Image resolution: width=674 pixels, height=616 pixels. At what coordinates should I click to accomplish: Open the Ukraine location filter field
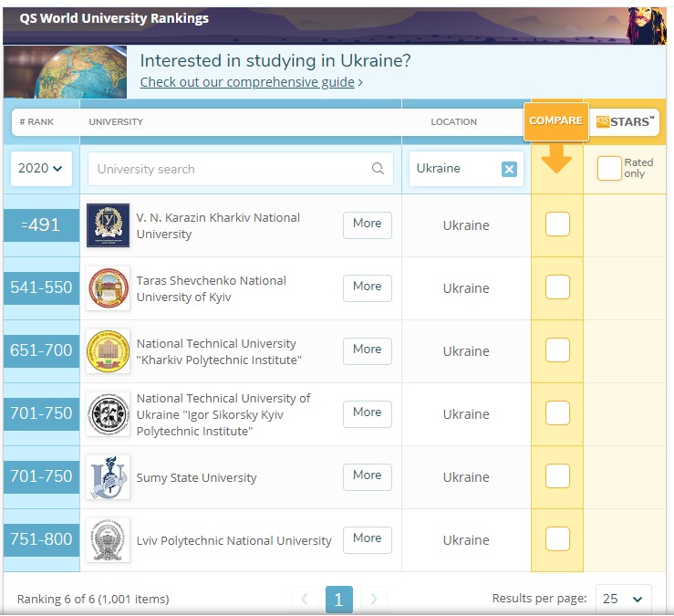coord(466,169)
